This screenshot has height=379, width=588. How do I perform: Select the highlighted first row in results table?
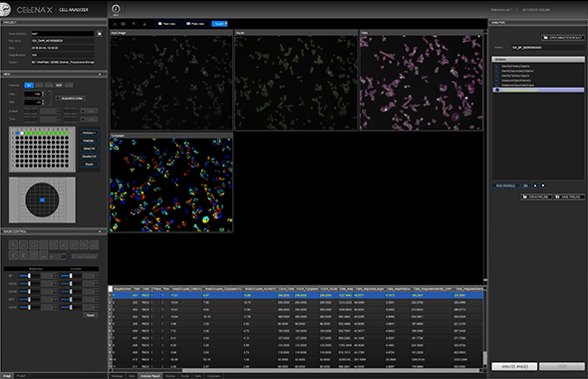click(298, 295)
